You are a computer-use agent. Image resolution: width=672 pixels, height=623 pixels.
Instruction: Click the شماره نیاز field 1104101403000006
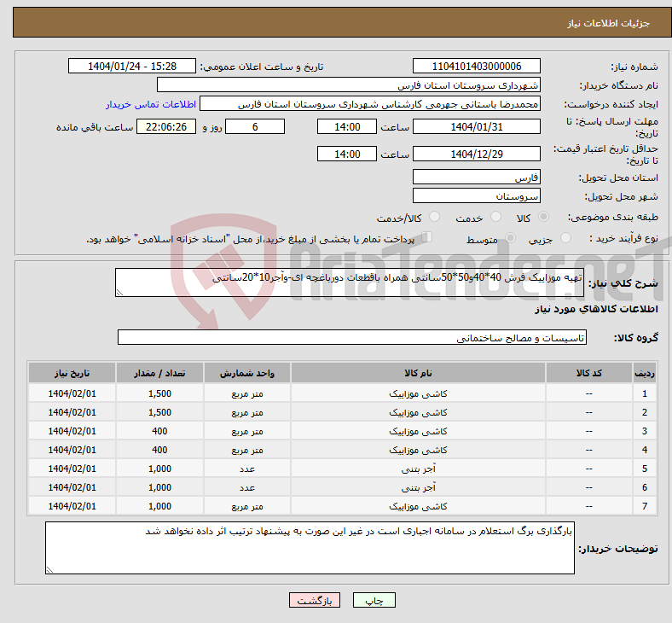click(x=477, y=67)
